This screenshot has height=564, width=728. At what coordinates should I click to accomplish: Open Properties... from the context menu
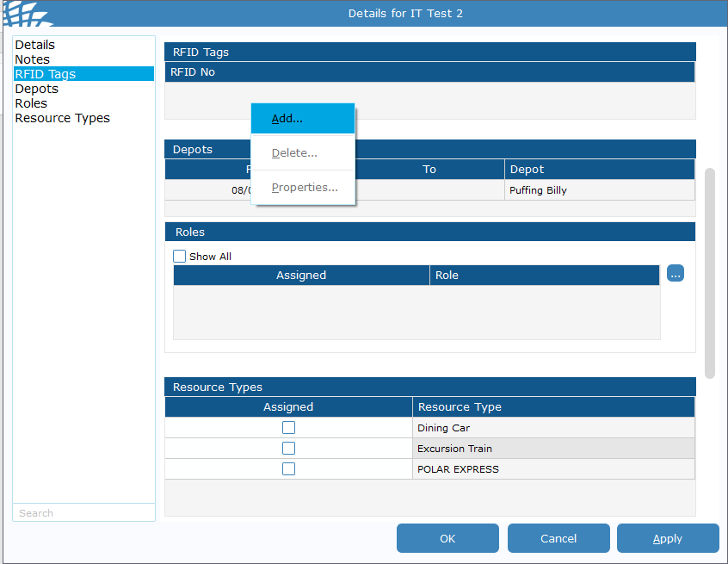click(303, 187)
